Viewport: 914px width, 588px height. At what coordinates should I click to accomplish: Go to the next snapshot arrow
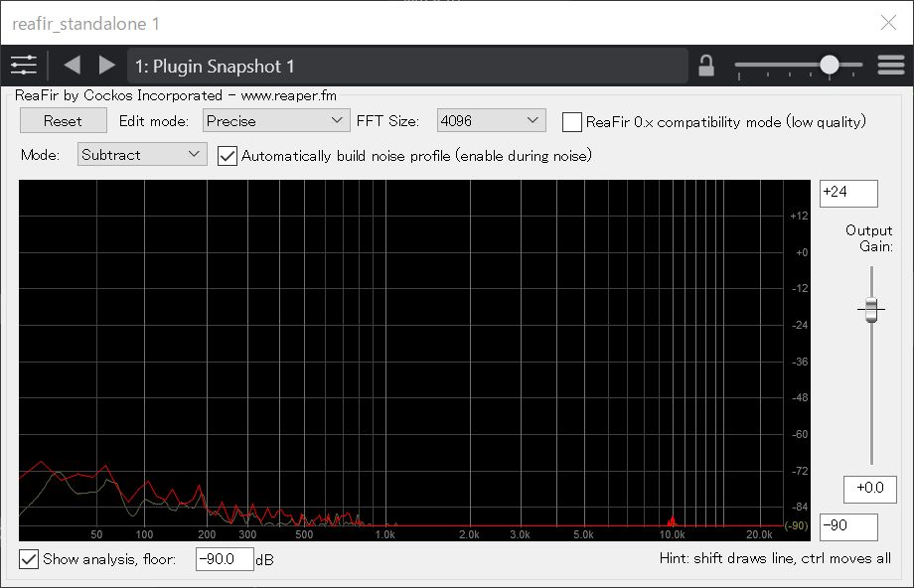click(x=106, y=66)
